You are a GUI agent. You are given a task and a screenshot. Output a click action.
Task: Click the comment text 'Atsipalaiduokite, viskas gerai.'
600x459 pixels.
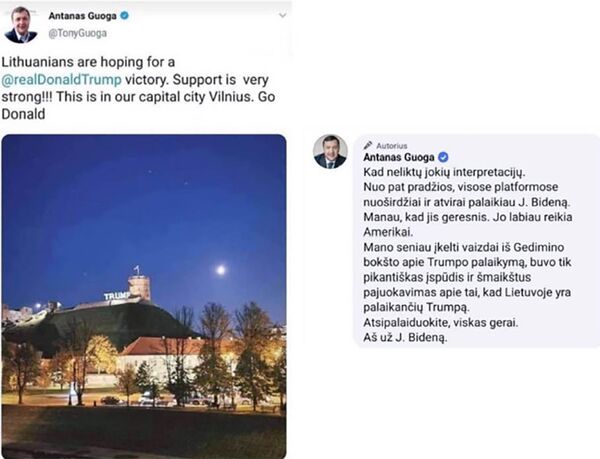440,322
